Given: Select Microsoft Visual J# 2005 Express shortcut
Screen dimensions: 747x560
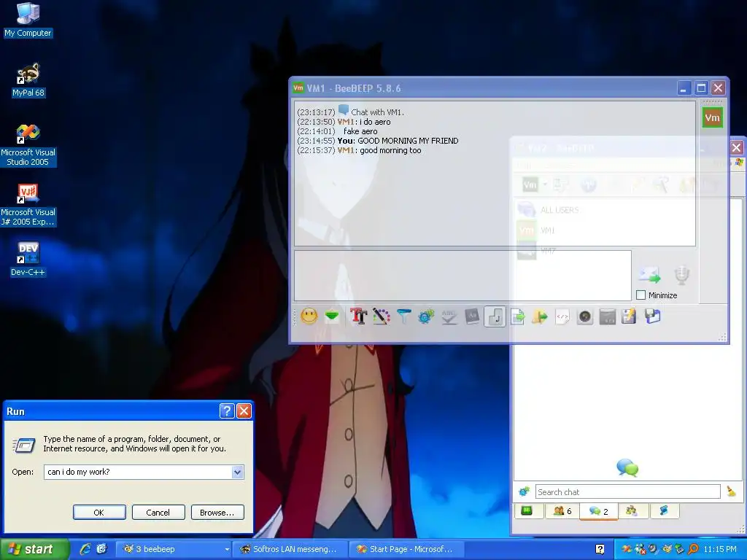Looking at the screenshot, I should [28, 205].
